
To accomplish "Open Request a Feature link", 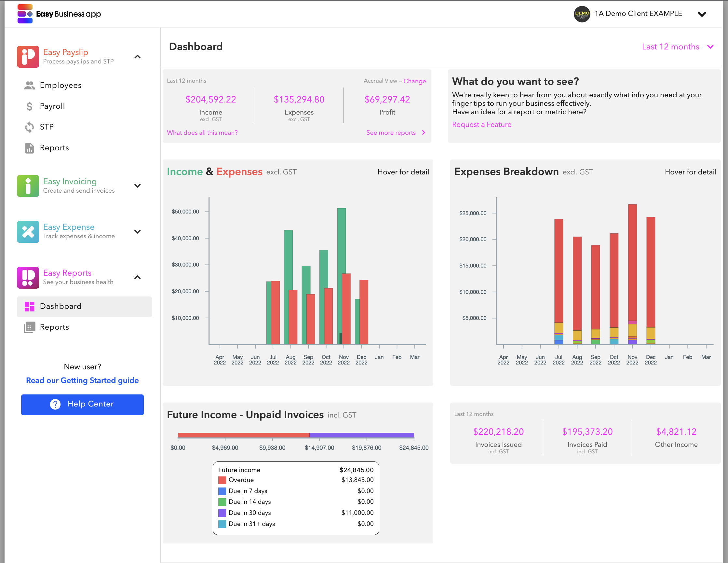I will tap(481, 124).
